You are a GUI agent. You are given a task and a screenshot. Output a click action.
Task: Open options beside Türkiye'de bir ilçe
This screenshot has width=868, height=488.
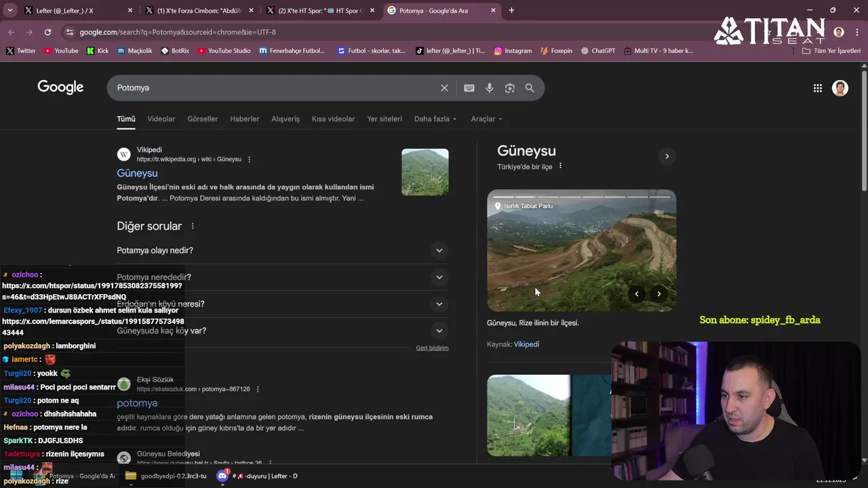pos(560,166)
